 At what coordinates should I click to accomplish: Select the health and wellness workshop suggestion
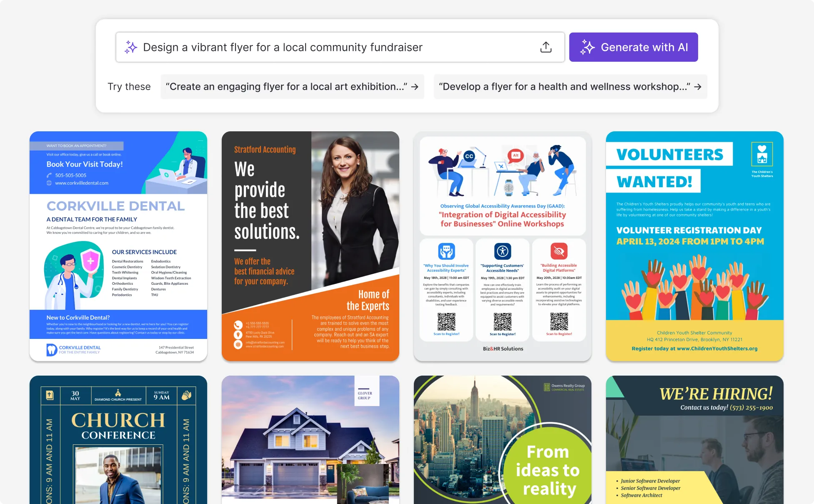[564, 87]
